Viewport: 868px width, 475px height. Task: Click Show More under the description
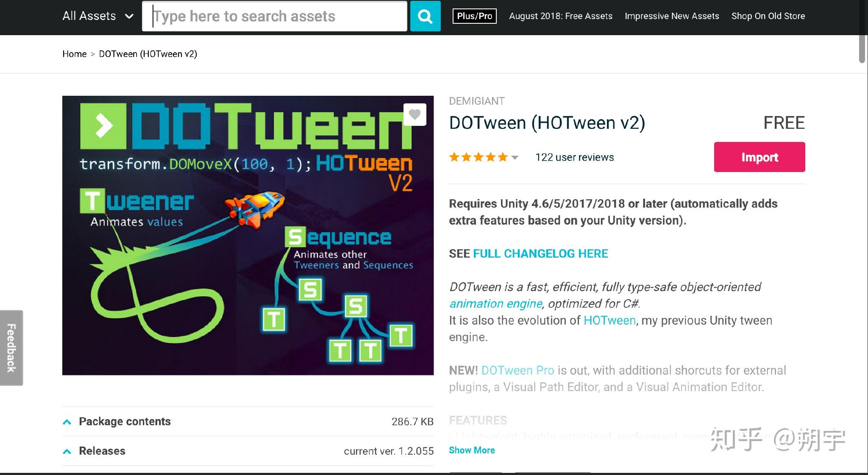coord(472,450)
